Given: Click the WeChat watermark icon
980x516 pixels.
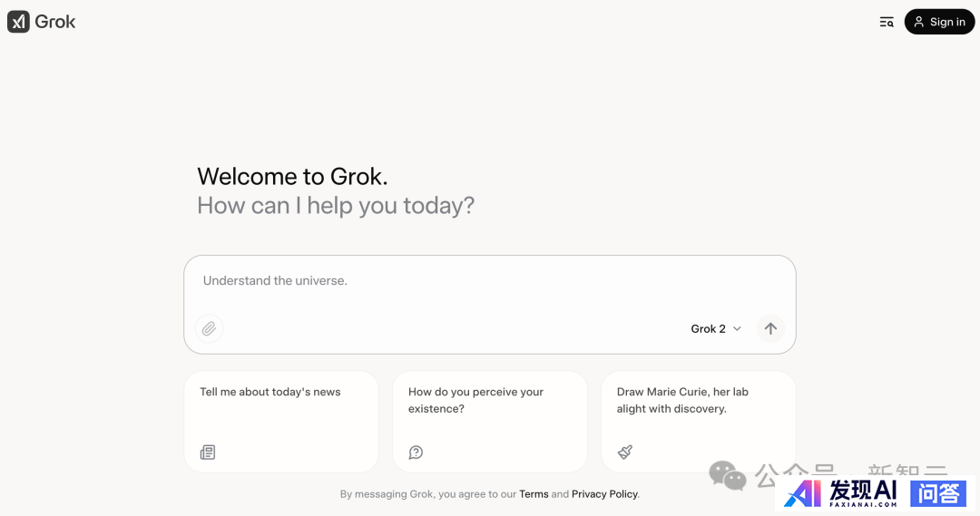Looking at the screenshot, I should (728, 476).
